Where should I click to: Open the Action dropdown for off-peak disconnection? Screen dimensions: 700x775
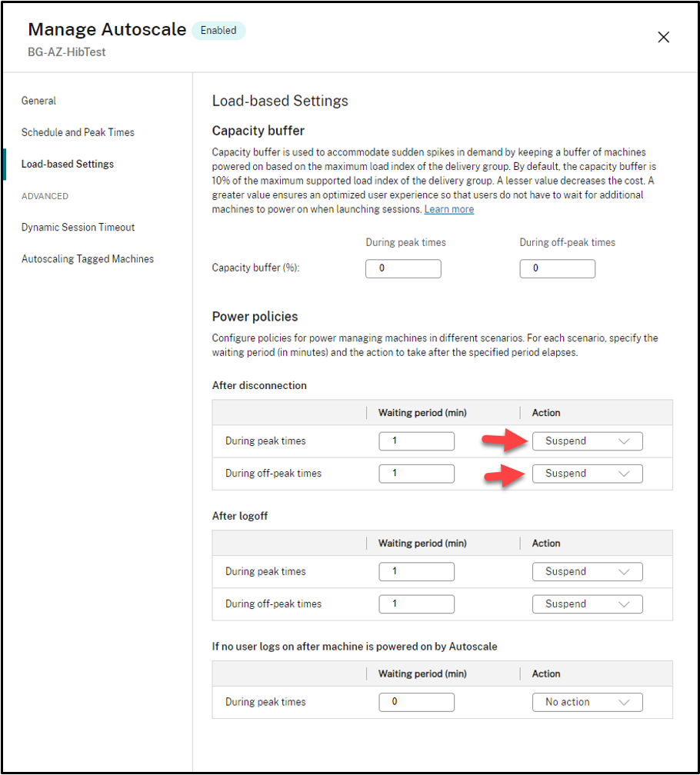coord(587,473)
